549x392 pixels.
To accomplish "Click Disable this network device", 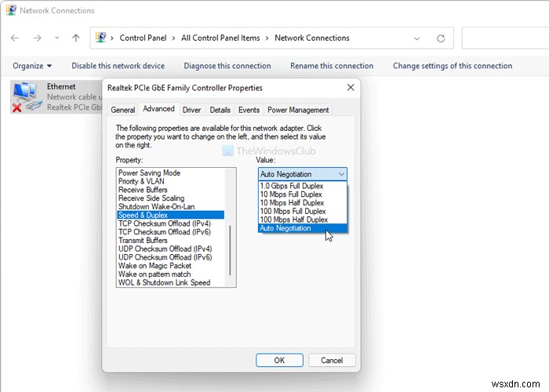I will [118, 66].
